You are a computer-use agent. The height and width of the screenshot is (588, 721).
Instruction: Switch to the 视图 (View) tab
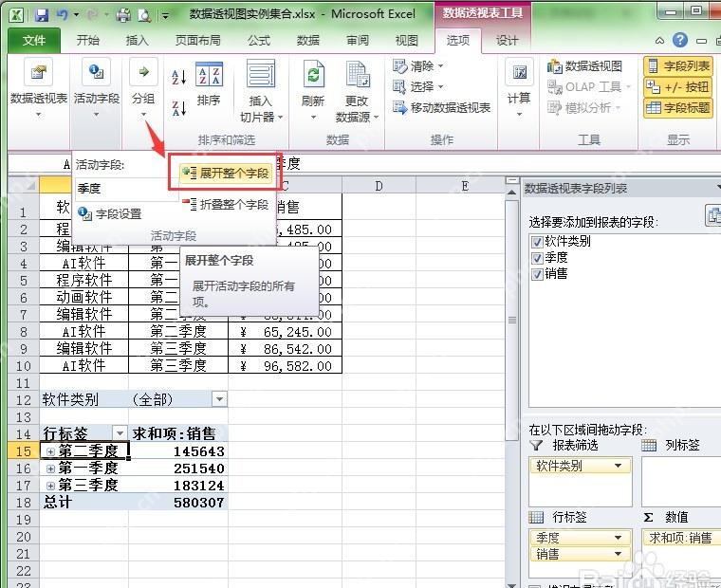tap(406, 41)
